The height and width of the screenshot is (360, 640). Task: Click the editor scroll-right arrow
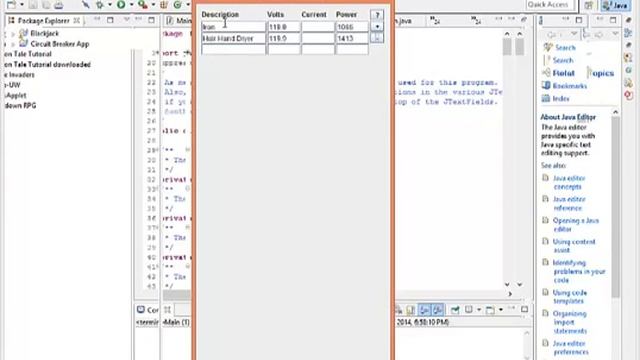[x=510, y=293]
